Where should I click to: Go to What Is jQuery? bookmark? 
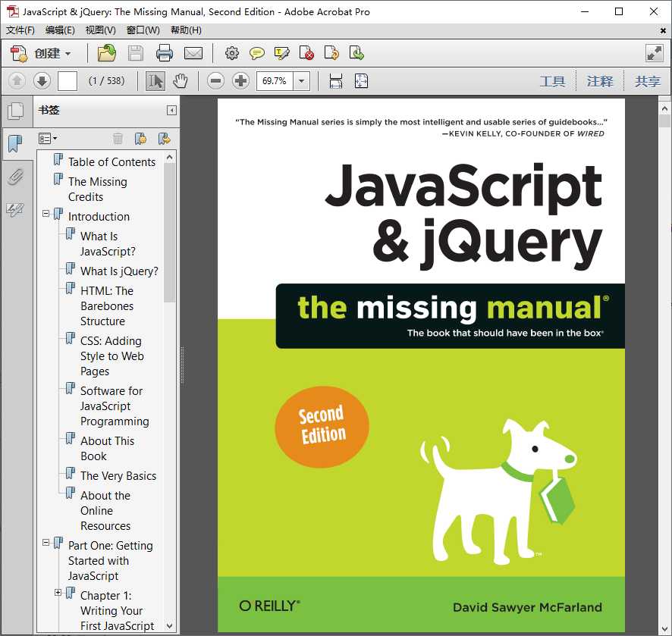coord(119,271)
